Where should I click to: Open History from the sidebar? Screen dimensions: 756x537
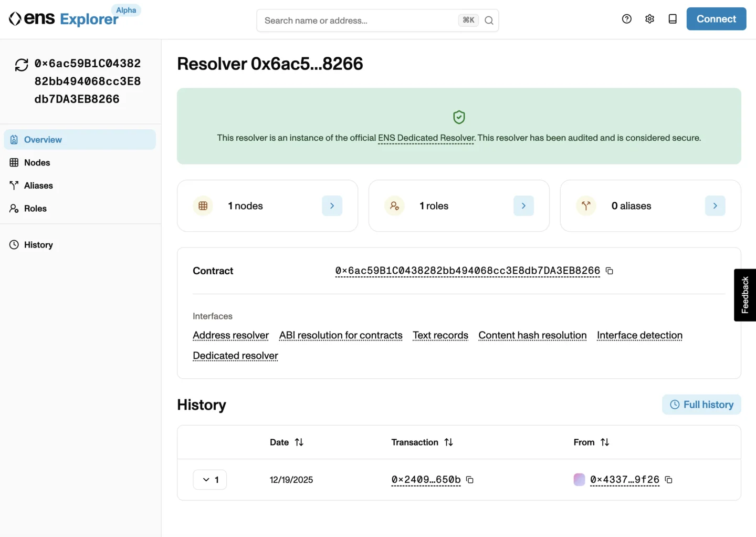(x=38, y=244)
